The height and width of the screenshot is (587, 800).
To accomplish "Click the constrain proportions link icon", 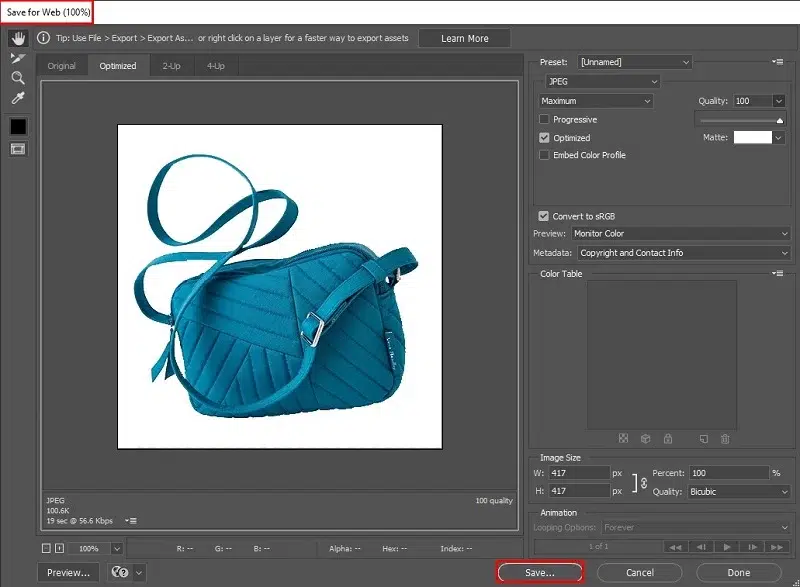I will point(643,482).
